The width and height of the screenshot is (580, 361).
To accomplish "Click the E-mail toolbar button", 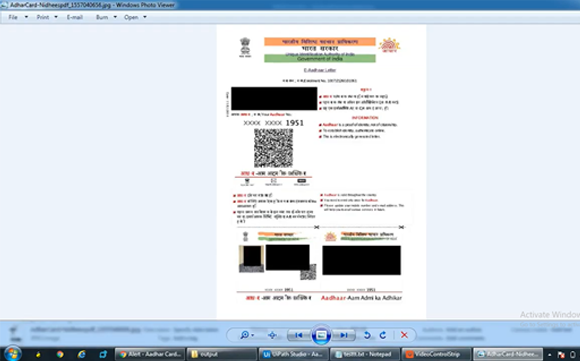I will [x=74, y=17].
